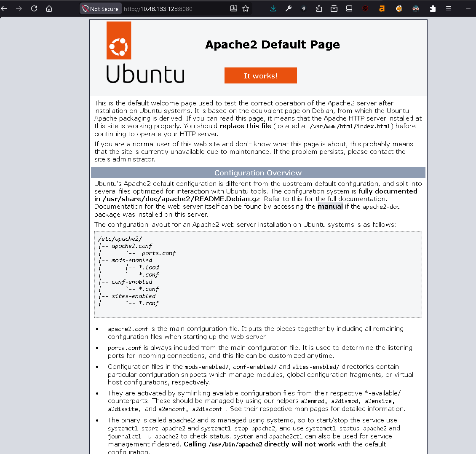
Task: Click 'a2enmod,' helper command text
Action: [314, 401]
